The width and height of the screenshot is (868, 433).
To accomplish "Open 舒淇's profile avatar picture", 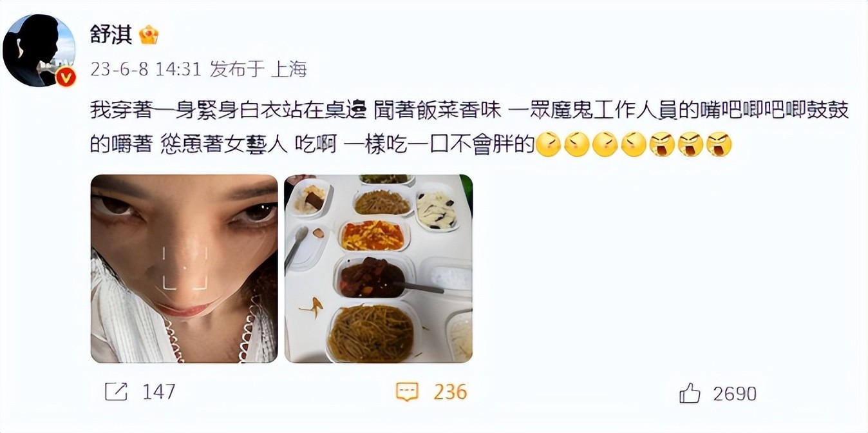I will pos(39,50).
